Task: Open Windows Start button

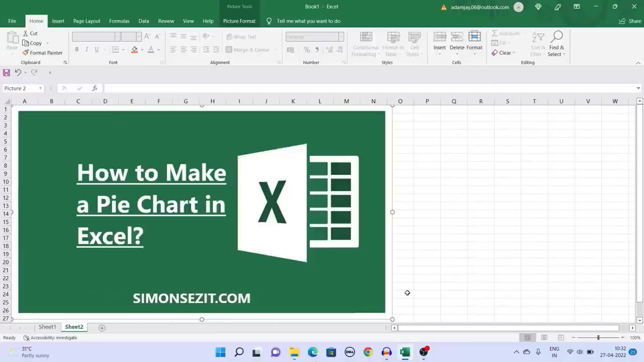Action: tap(220, 352)
